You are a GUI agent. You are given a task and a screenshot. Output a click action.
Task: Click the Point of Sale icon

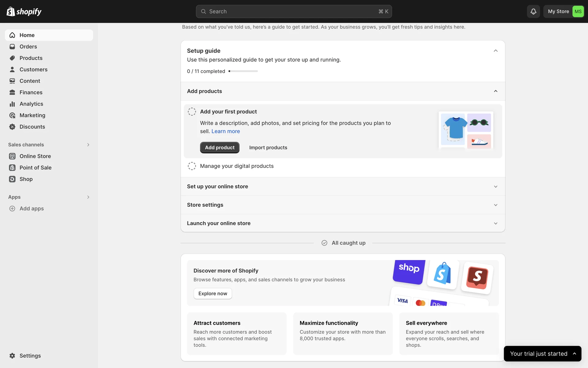pos(12,167)
